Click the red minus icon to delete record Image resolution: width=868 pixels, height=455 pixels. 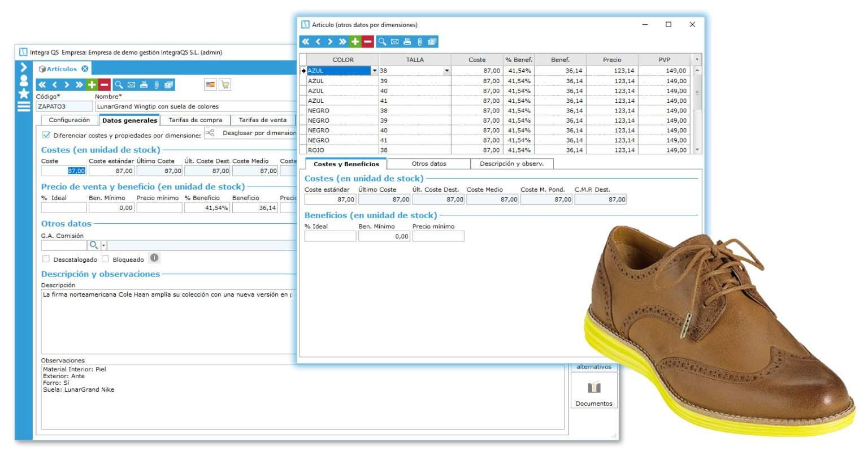click(367, 41)
